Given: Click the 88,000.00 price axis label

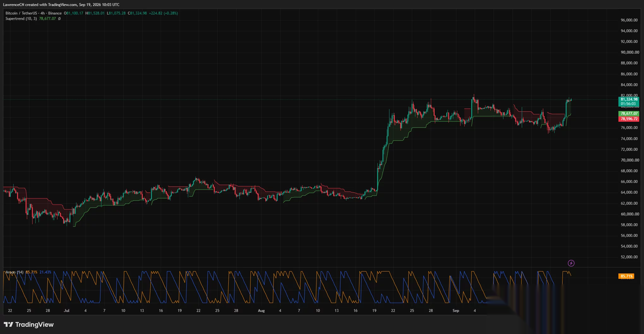Looking at the screenshot, I should 630,63.
